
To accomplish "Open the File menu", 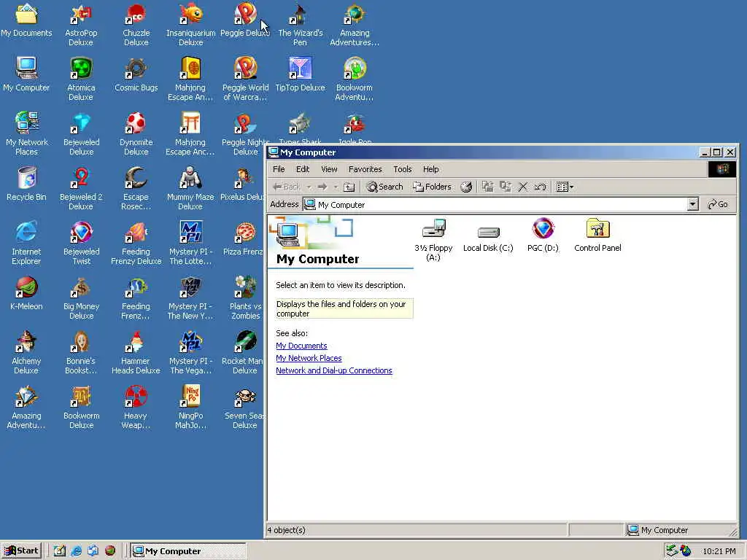I will click(279, 169).
